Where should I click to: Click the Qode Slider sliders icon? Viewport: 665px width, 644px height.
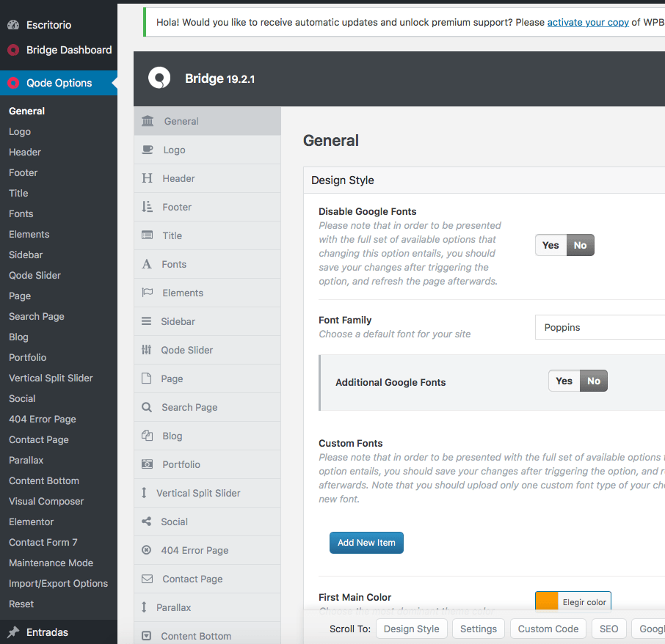(x=146, y=350)
